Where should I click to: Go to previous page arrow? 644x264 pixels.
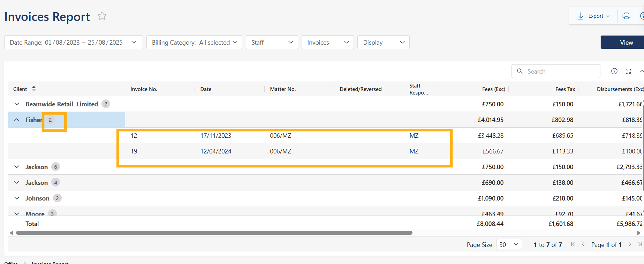[x=583, y=244]
